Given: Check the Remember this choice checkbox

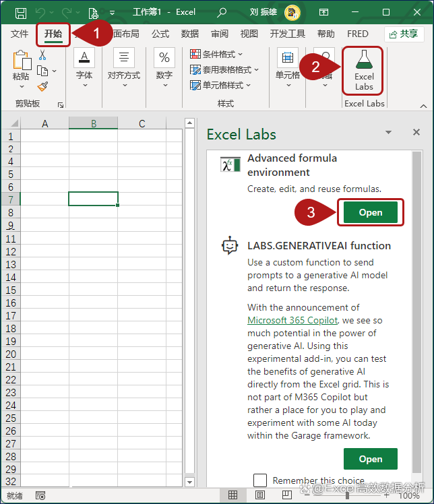Looking at the screenshot, I should pos(260,480).
